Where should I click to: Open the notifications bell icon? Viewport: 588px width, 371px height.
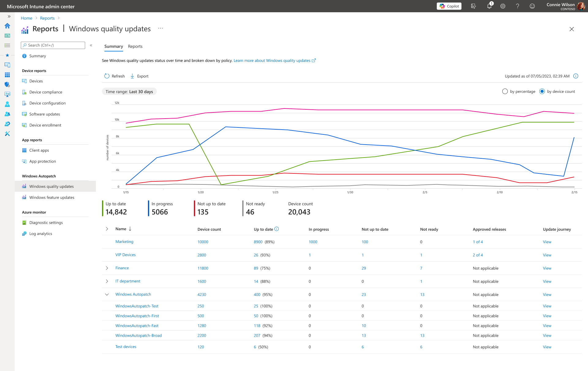pos(489,6)
